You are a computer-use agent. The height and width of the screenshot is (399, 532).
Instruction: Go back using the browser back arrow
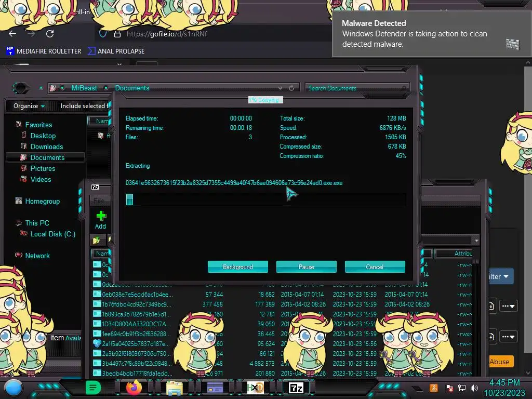(12, 34)
